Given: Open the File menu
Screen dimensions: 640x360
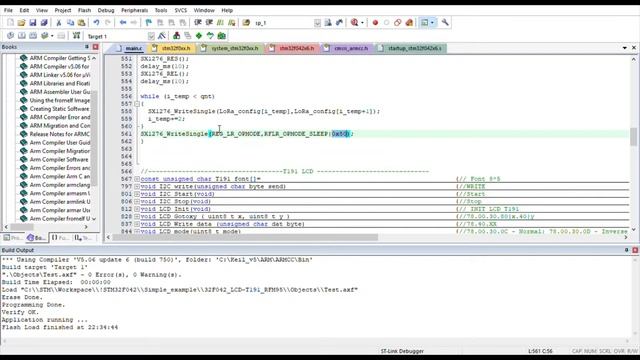Looking at the screenshot, I should (8, 10).
